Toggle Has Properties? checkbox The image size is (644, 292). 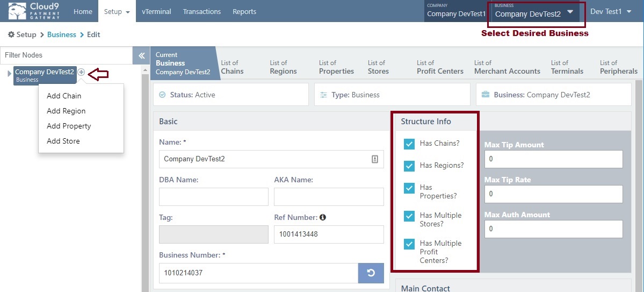coord(409,188)
